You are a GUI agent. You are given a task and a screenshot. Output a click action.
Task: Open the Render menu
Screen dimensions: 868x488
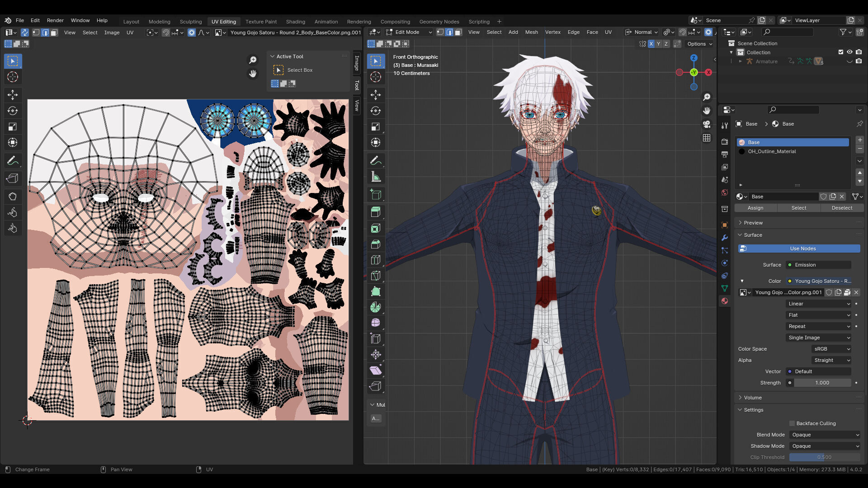(x=55, y=20)
